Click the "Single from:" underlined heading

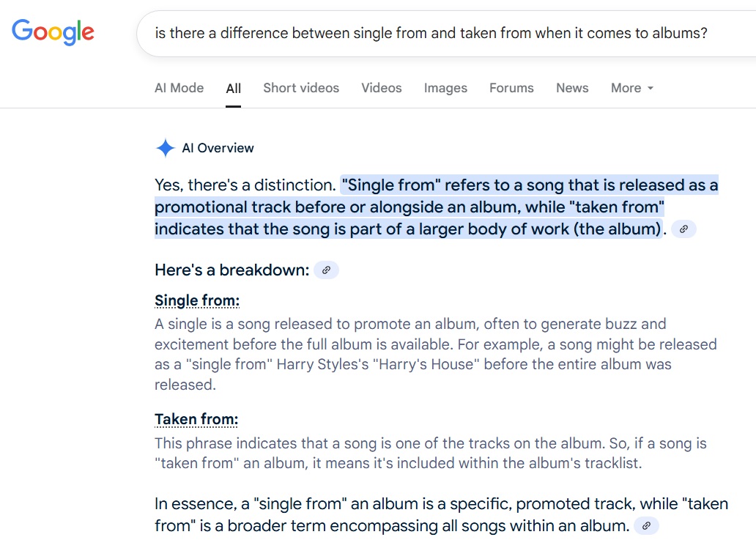pos(197,301)
